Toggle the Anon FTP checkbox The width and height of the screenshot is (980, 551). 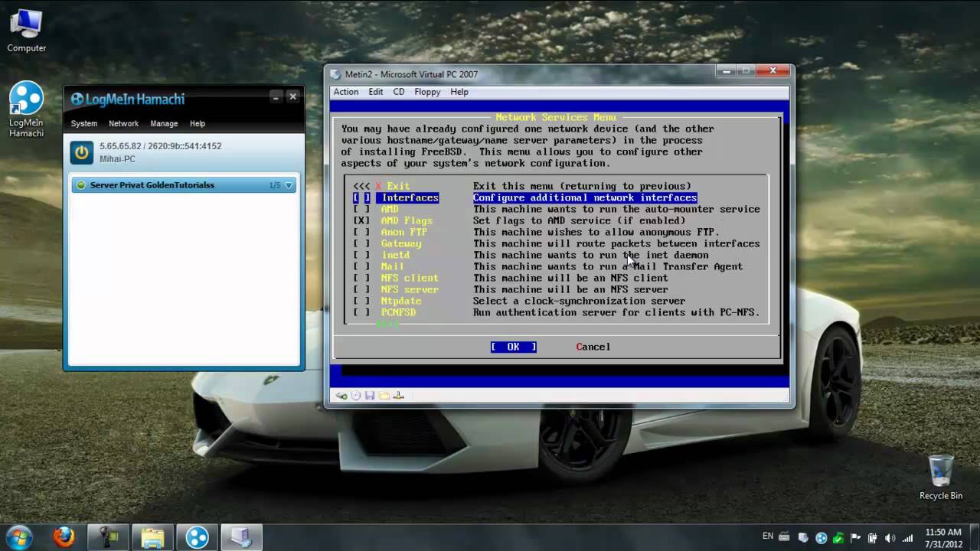[361, 232]
